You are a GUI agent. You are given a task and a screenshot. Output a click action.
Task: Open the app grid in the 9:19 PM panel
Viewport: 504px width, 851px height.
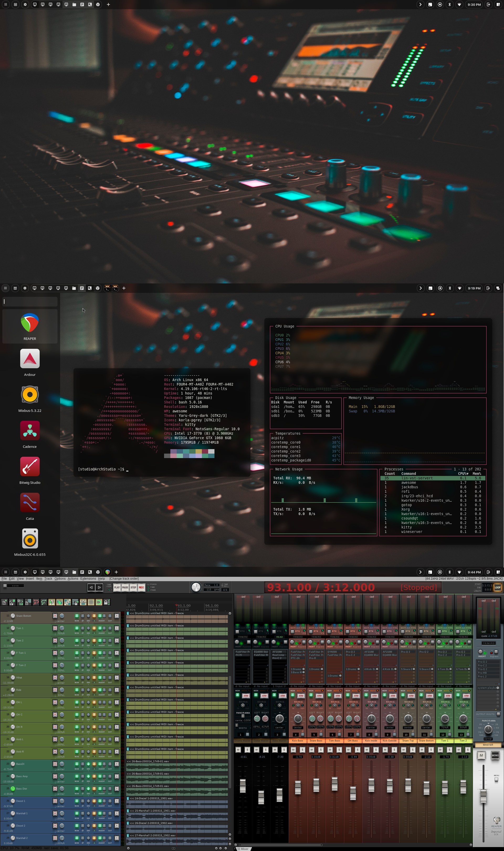[6, 288]
